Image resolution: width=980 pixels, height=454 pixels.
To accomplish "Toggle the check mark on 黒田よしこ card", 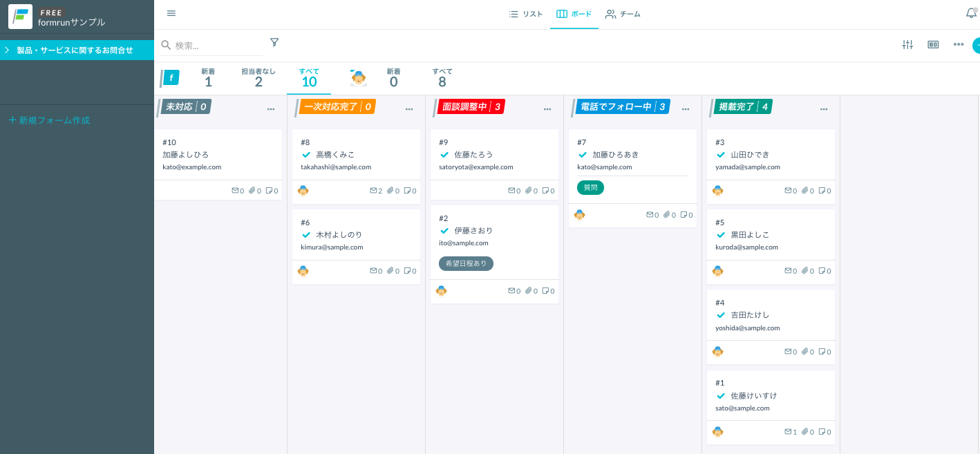I will point(721,234).
